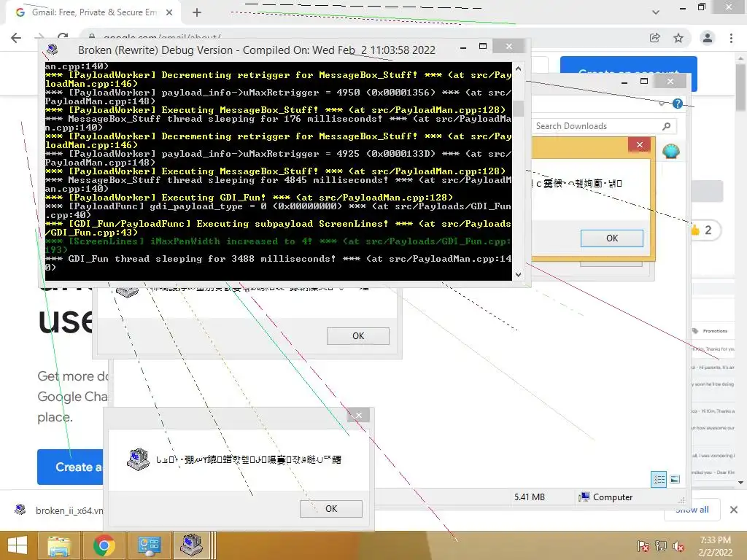Close the Chrome downloads bar
This screenshot has height=560, width=747.
[x=734, y=510]
